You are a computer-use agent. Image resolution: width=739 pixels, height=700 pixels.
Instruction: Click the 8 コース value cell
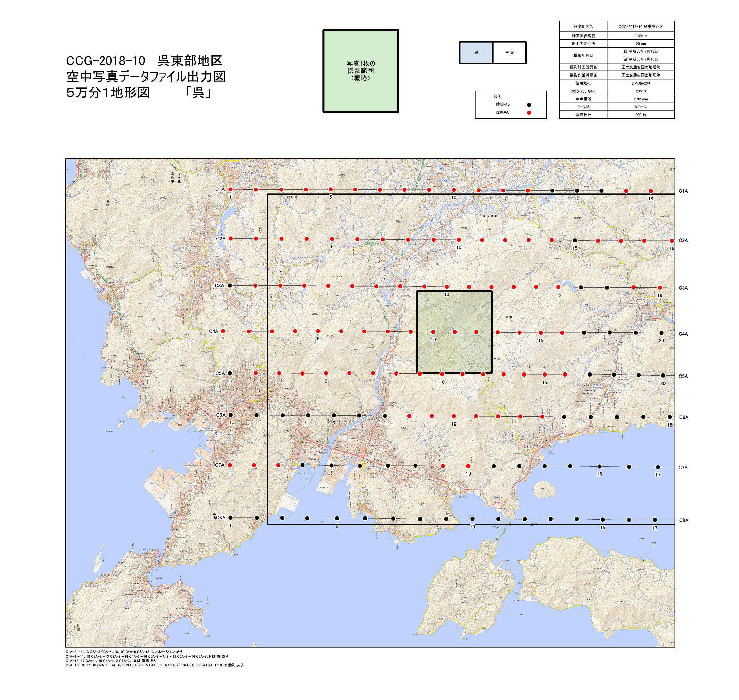(640, 107)
